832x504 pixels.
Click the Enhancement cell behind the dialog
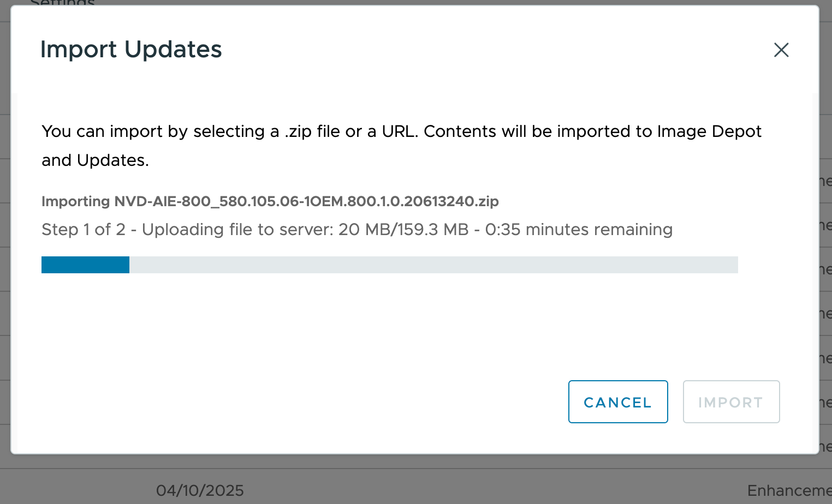[788, 490]
